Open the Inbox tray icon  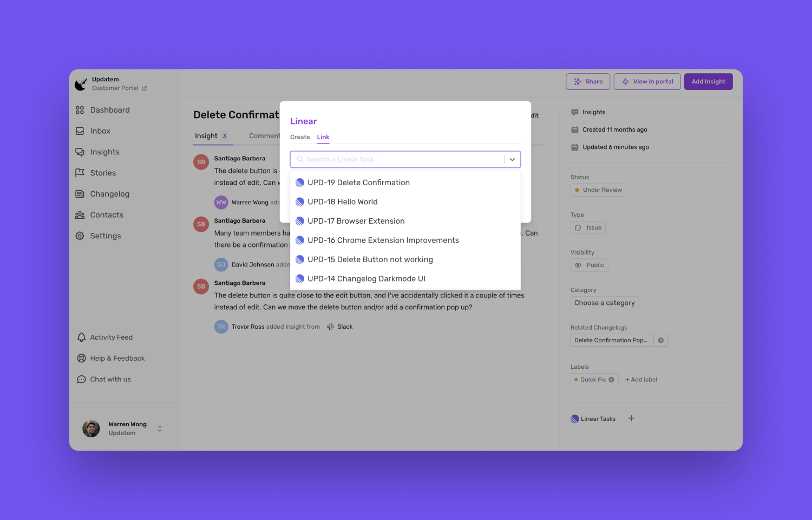tap(80, 131)
